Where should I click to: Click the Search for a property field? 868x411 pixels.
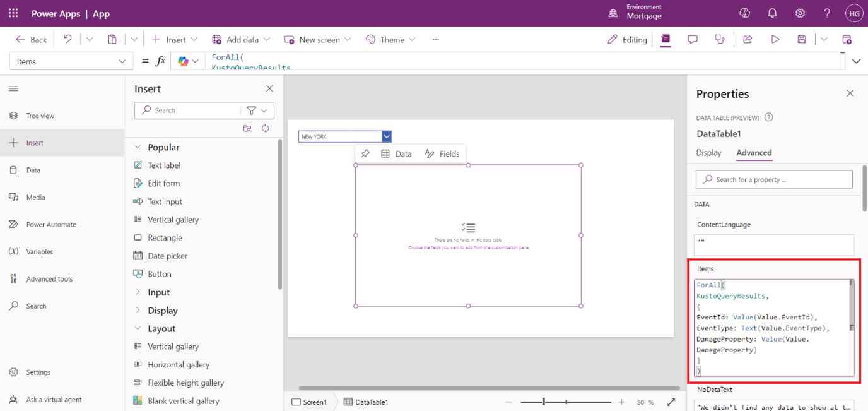point(774,179)
